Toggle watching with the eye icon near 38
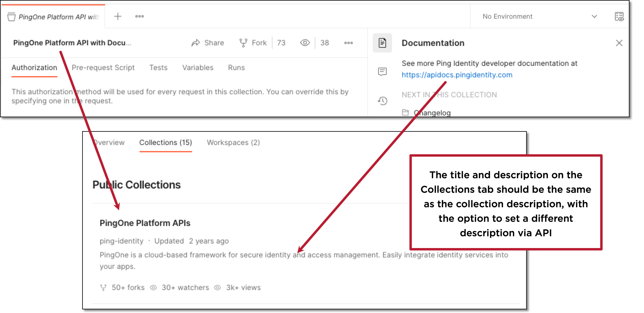The image size is (644, 313). point(305,43)
